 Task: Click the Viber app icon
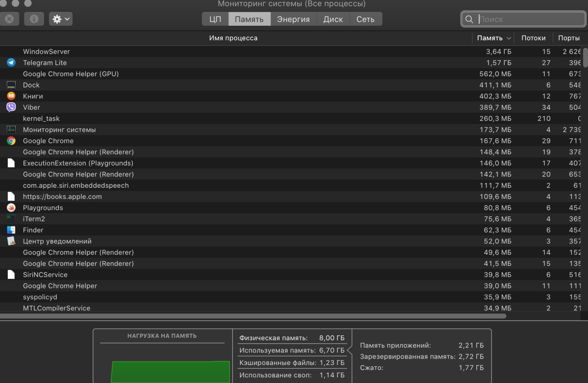click(11, 107)
